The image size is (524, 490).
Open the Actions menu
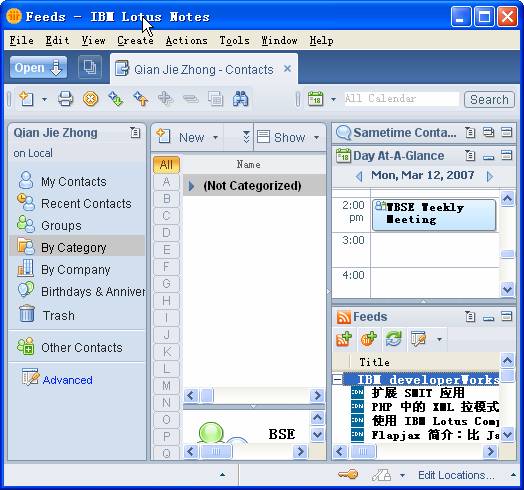[186, 40]
